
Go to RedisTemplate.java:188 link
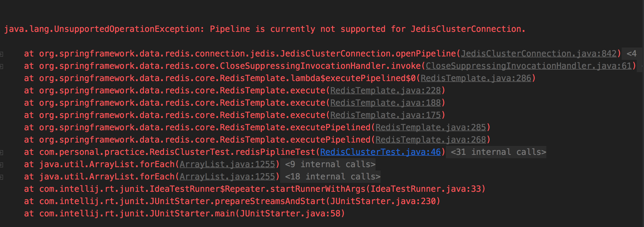click(385, 103)
